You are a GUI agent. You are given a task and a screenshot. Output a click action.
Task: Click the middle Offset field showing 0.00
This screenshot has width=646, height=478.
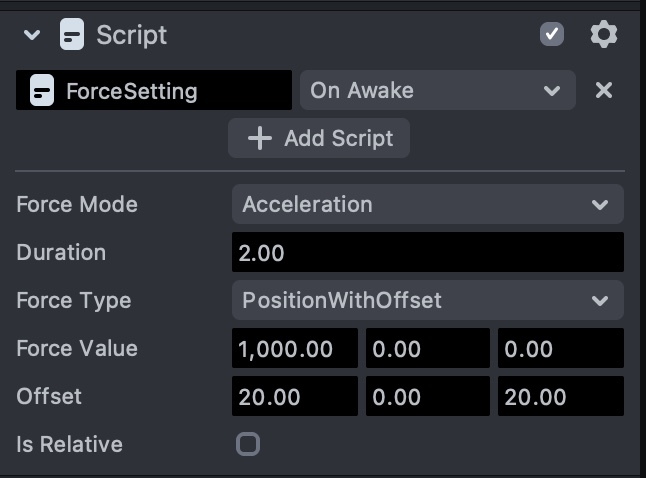pyautogui.click(x=427, y=396)
